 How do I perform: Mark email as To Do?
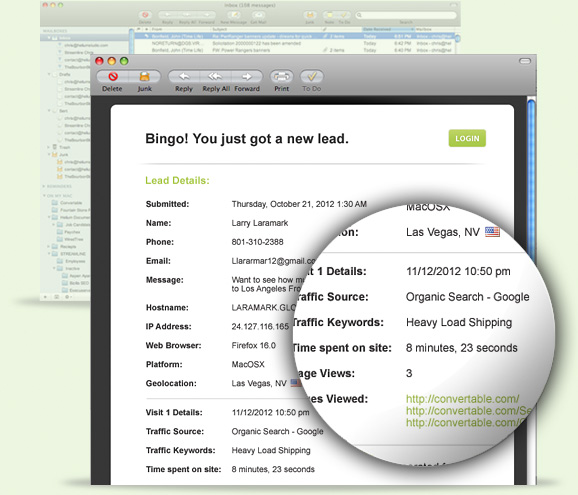[x=312, y=76]
